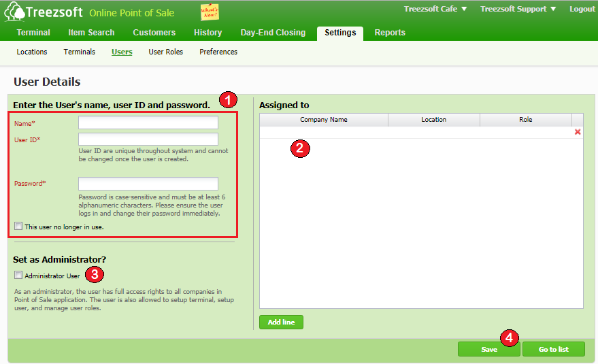
Task: Click the Treezsoft tree logo
Action: tap(14, 12)
